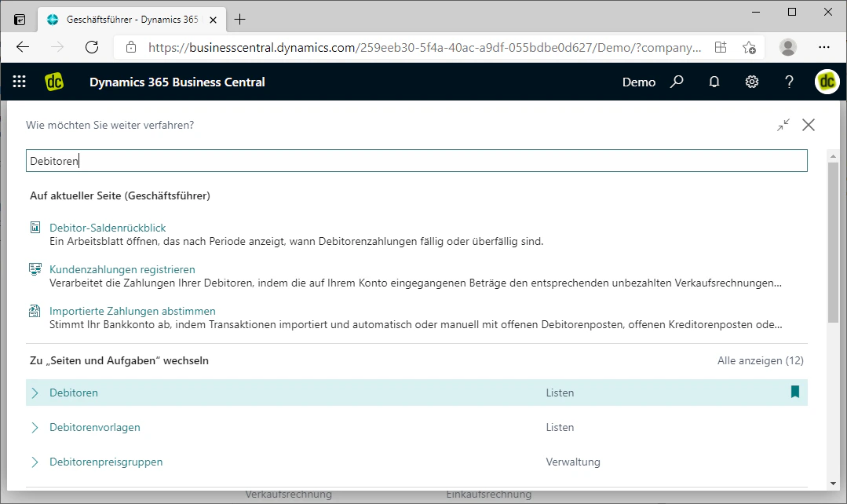The height and width of the screenshot is (504, 847).
Task: Click 'Verwaltung' category text
Action: tap(572, 462)
